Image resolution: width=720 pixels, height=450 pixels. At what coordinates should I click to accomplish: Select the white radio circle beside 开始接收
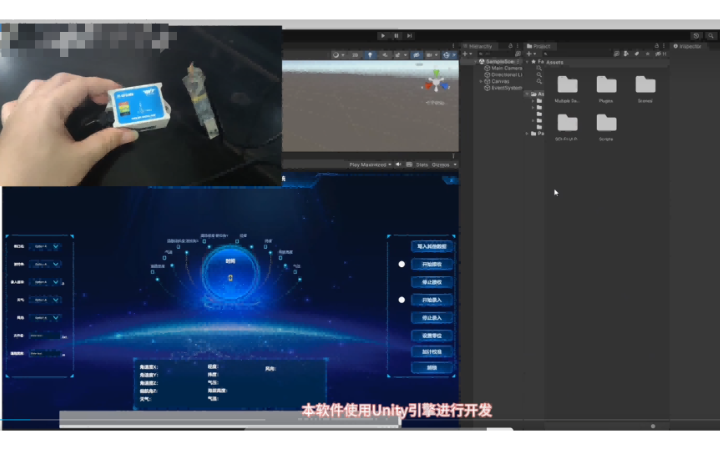402,264
